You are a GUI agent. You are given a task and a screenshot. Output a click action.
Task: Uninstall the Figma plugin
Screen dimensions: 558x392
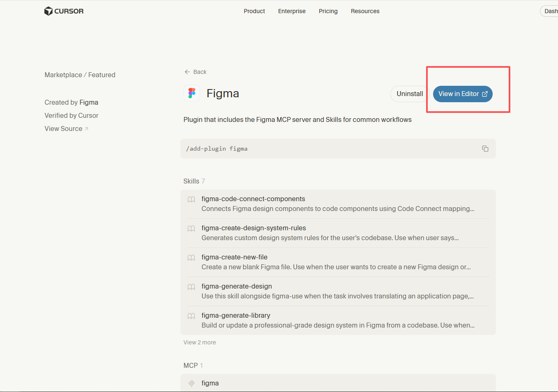[x=410, y=94]
